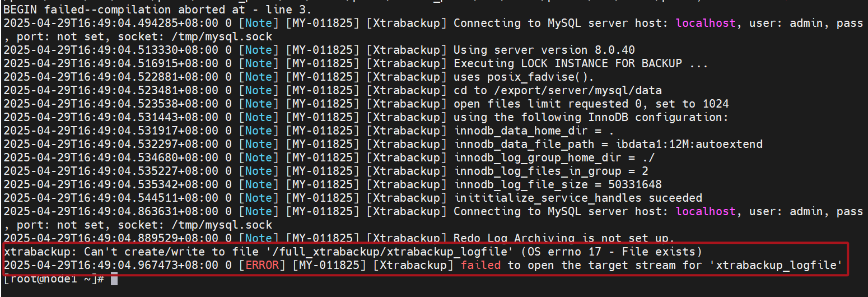The height and width of the screenshot is (297, 868).
Task: Click the root@node1 shell prompt
Action: click(x=54, y=279)
